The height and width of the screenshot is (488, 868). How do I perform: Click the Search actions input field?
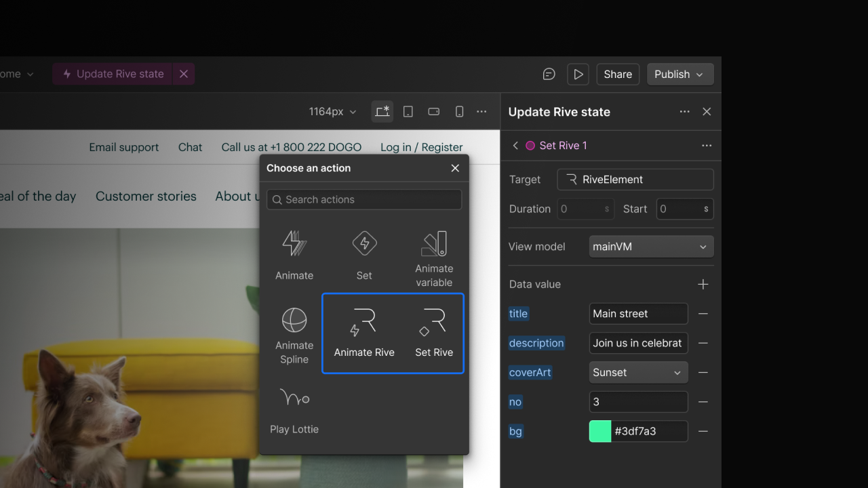point(364,200)
